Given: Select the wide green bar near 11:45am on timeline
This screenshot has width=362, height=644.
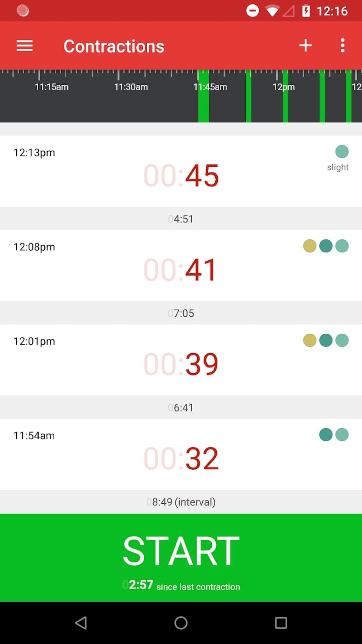Looking at the screenshot, I should coord(204,96).
